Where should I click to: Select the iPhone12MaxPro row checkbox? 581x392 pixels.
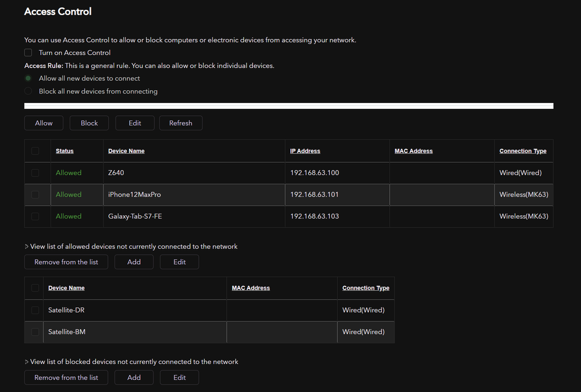point(35,195)
